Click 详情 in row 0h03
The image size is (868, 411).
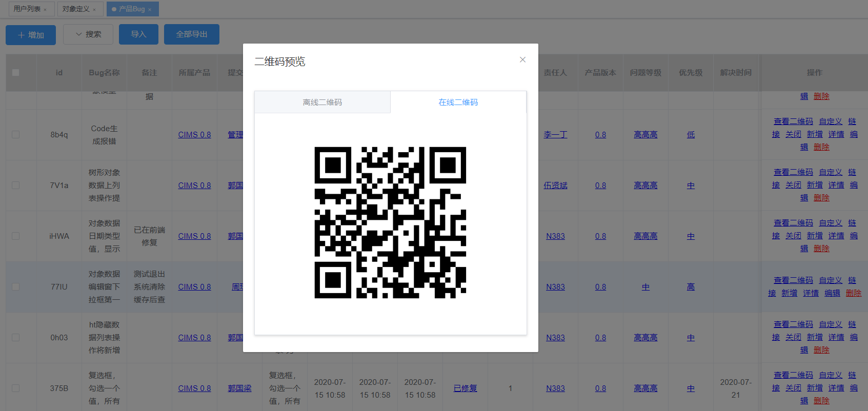tap(836, 337)
